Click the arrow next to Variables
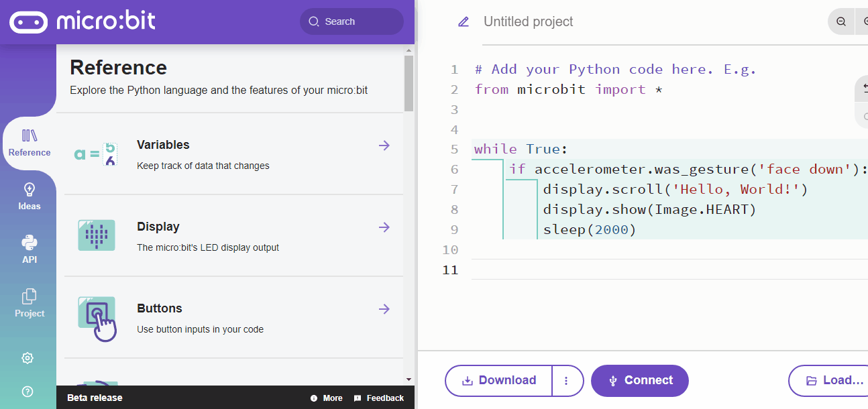Image resolution: width=868 pixels, height=409 pixels. pos(384,145)
